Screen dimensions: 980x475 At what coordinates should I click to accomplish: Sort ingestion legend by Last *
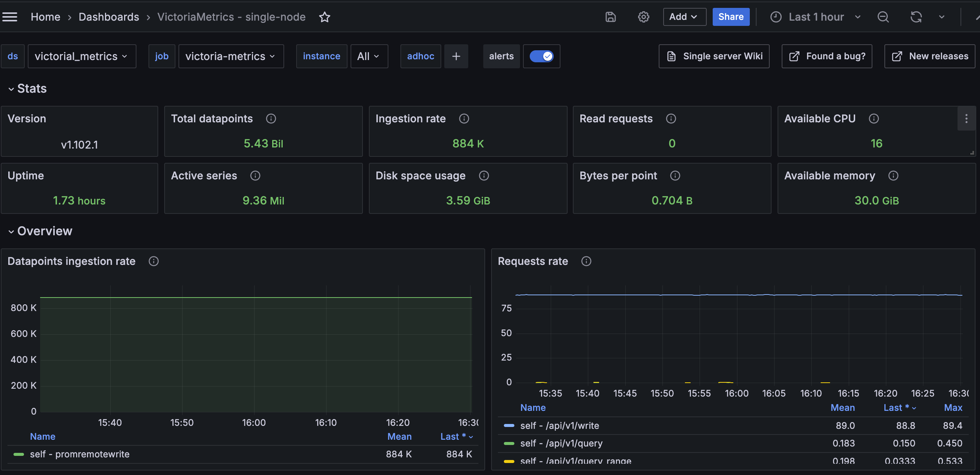457,437
